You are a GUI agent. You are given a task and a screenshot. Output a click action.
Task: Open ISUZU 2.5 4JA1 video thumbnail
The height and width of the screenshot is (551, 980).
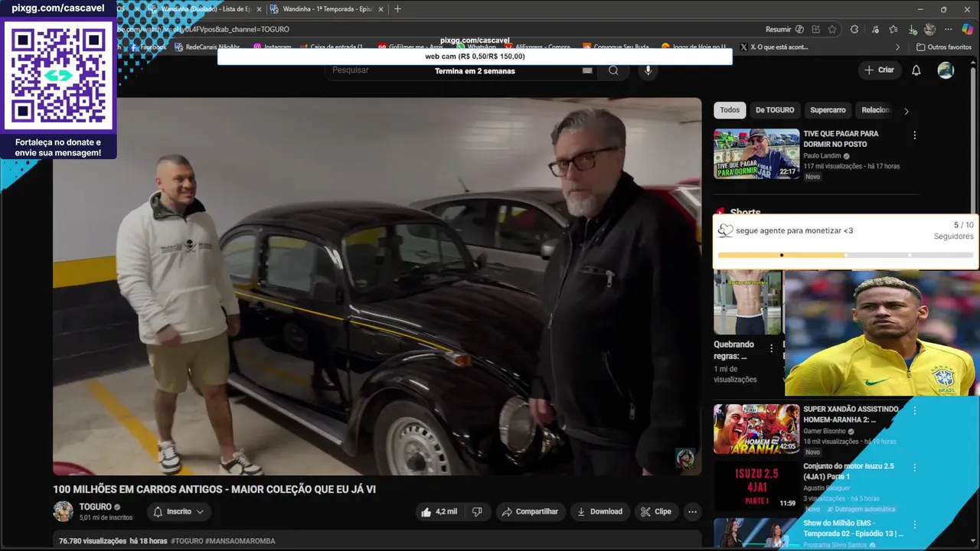click(756, 486)
